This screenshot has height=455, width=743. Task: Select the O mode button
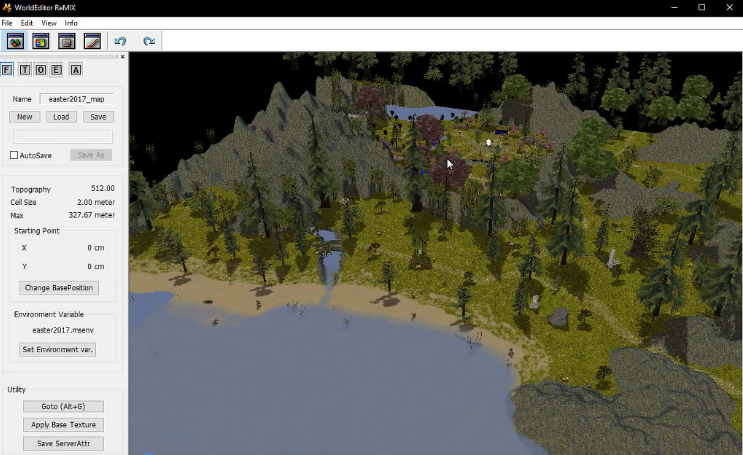41,70
